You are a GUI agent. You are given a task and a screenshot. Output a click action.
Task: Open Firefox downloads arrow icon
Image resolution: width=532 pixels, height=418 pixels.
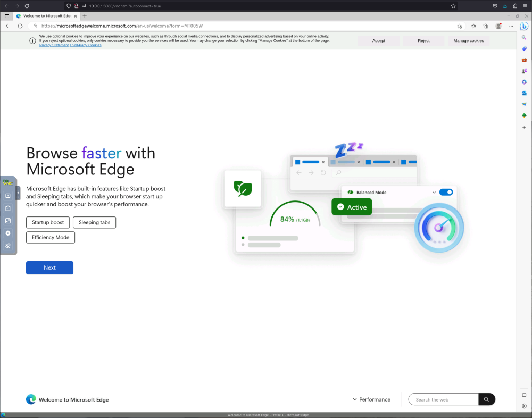click(505, 6)
